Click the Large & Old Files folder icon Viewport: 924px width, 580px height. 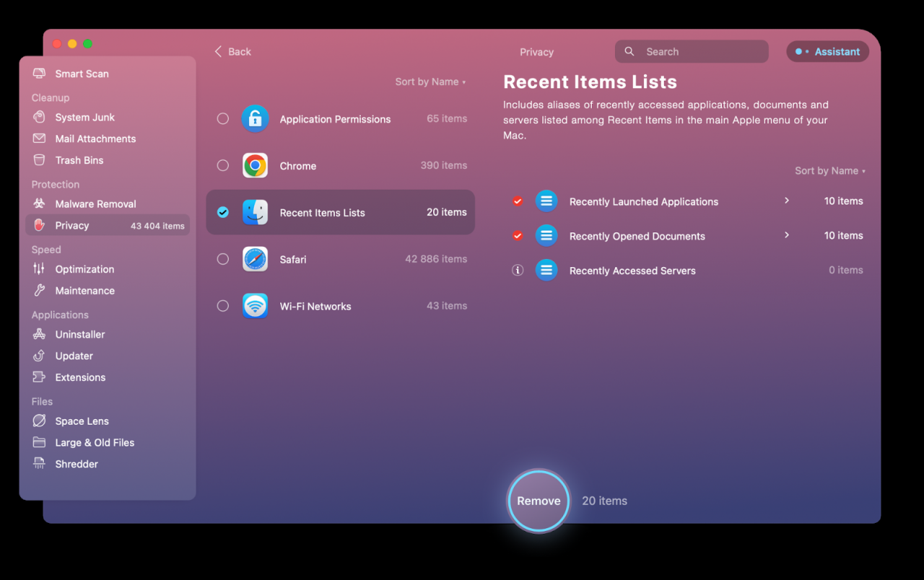point(40,442)
